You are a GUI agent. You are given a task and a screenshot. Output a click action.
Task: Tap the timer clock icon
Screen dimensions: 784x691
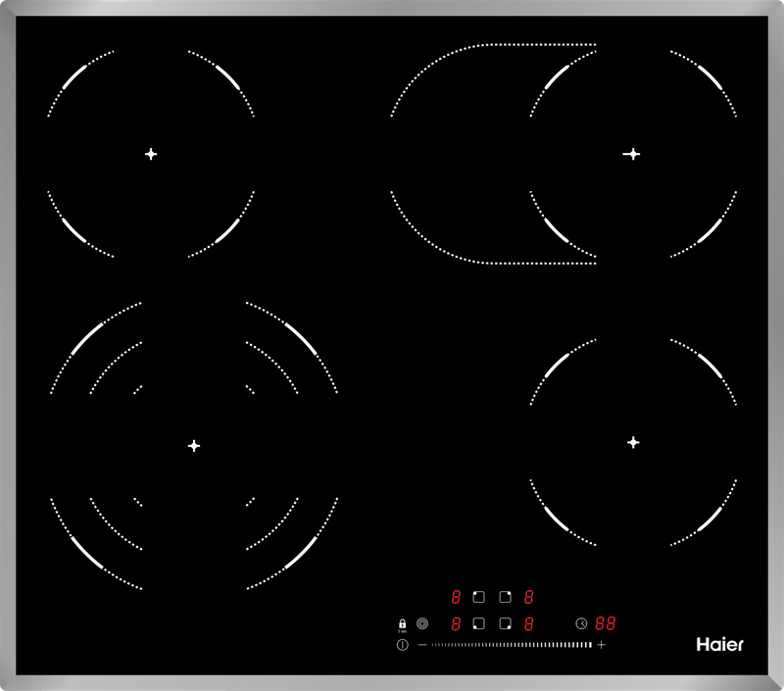[581, 622]
